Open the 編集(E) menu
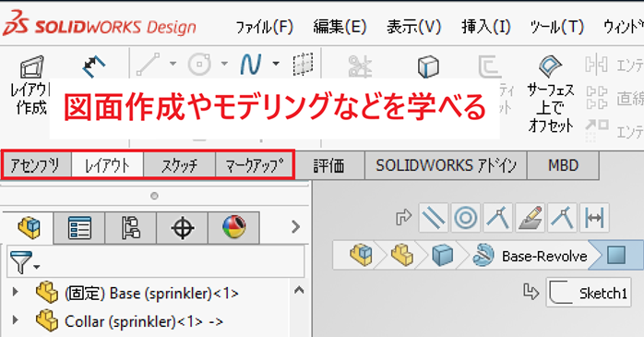The image size is (644, 337). click(x=340, y=27)
